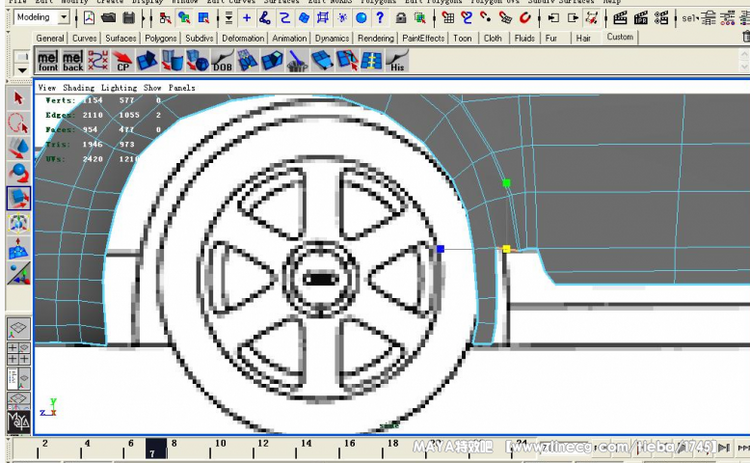Activate the Move tool
This screenshot has width=750, height=463.
[18, 148]
